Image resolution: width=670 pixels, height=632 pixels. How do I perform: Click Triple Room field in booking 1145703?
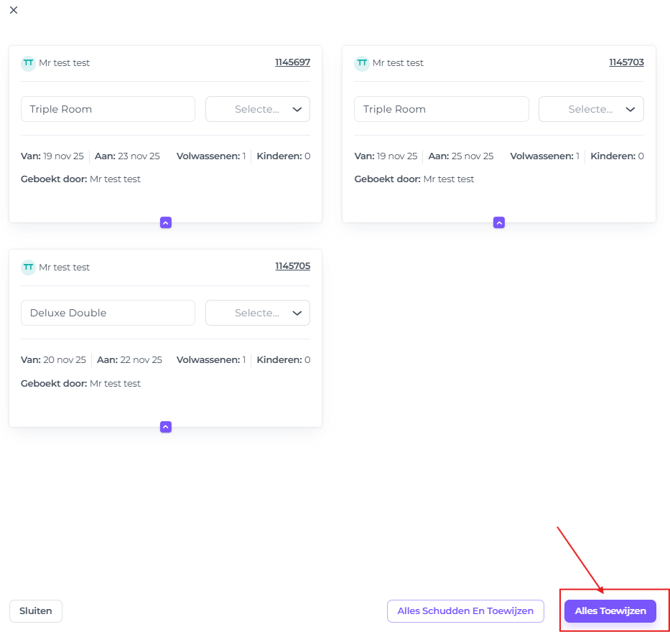tap(441, 109)
